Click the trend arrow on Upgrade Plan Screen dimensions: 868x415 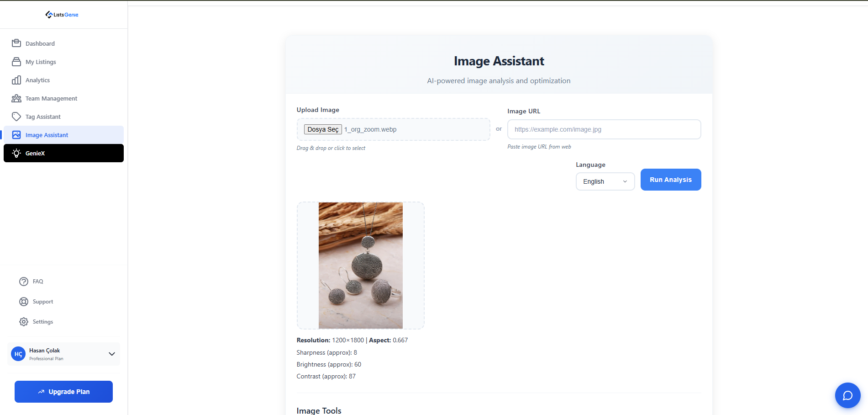pyautogui.click(x=41, y=392)
